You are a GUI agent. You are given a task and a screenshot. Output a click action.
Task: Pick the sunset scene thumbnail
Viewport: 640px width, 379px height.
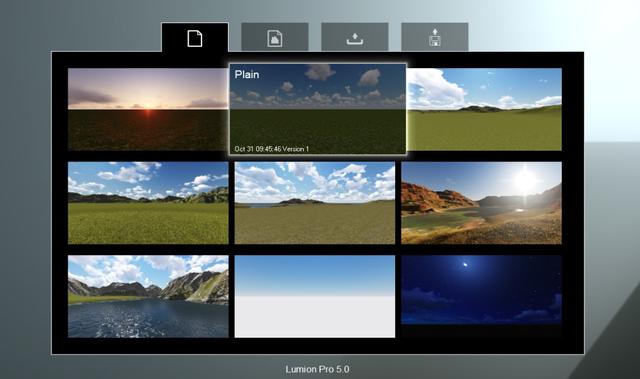click(148, 109)
